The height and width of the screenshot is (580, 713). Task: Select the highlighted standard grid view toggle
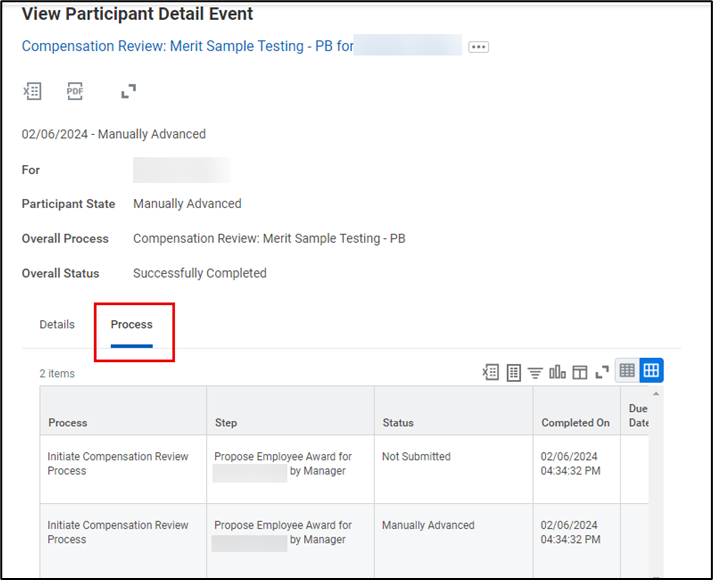[651, 371]
